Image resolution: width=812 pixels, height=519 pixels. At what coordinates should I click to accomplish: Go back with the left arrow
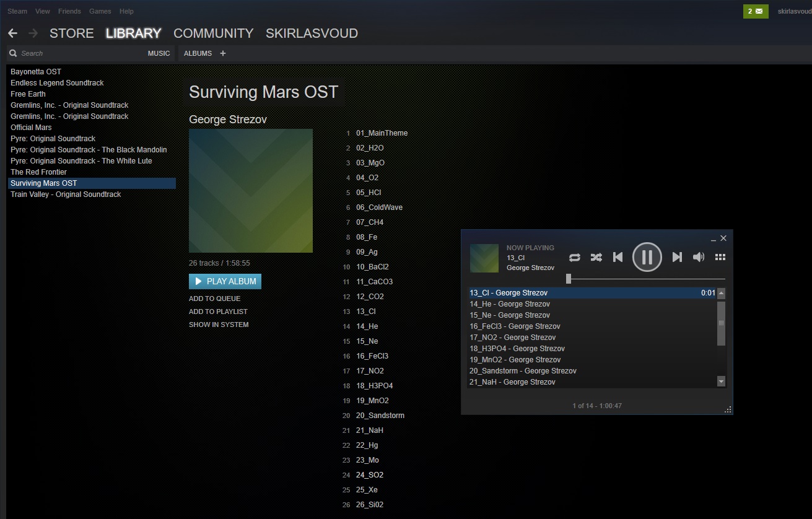(x=12, y=33)
